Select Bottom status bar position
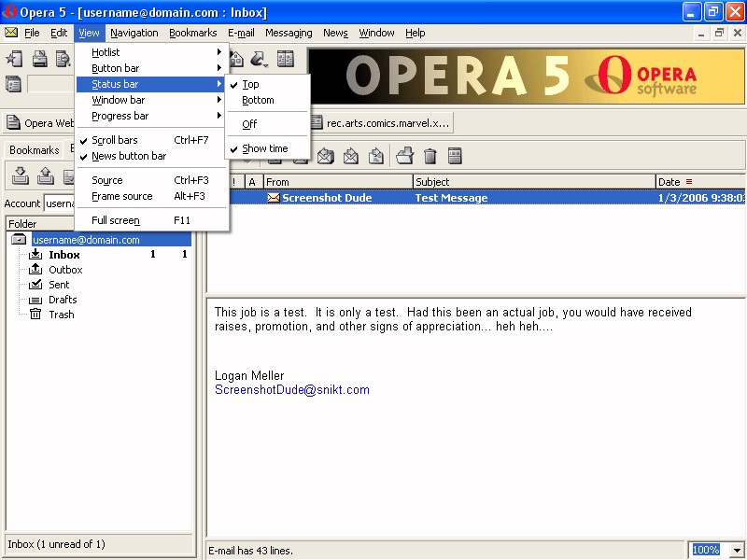 coord(268,100)
